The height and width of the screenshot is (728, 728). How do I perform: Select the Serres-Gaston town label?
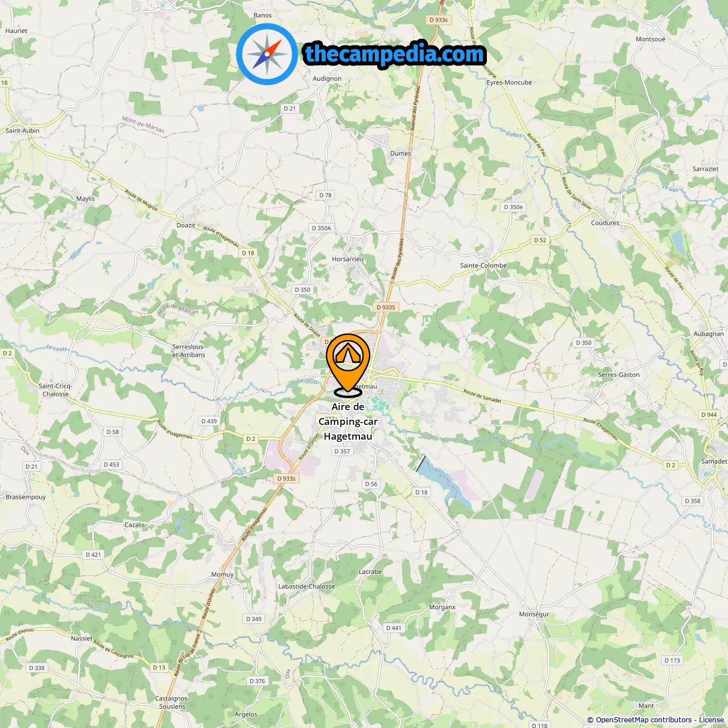(x=619, y=375)
